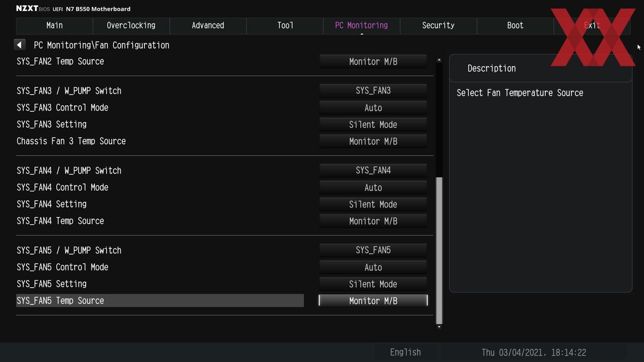644x362 pixels.
Task: Select the SYS_FAN4 Control Mode label
Action: point(63,187)
